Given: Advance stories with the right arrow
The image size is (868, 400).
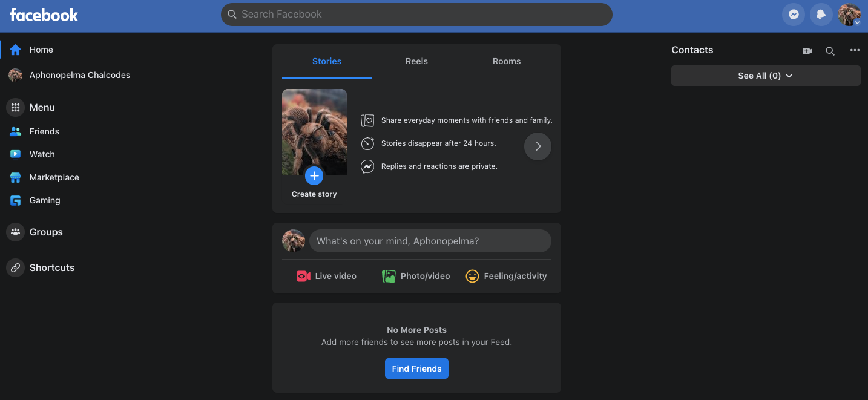Looking at the screenshot, I should 538,146.
